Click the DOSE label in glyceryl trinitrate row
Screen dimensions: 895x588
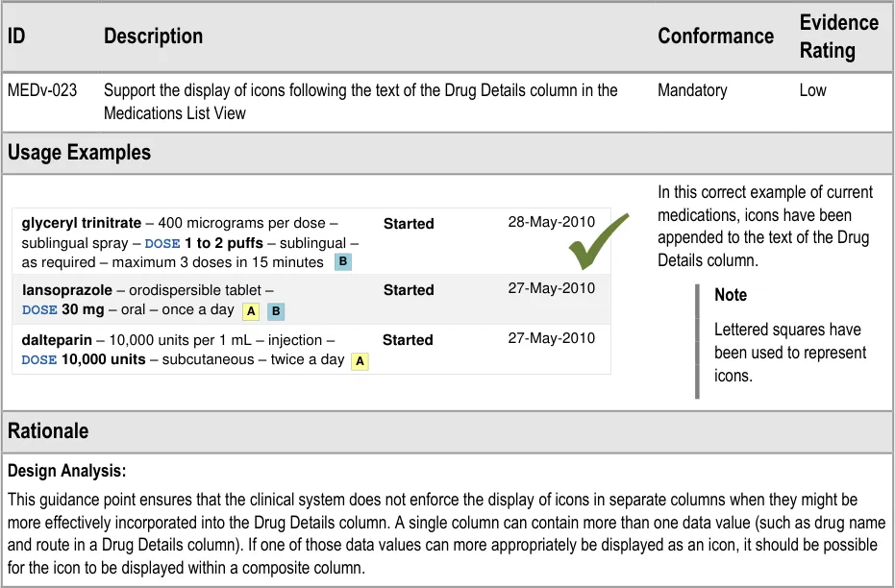click(162, 244)
